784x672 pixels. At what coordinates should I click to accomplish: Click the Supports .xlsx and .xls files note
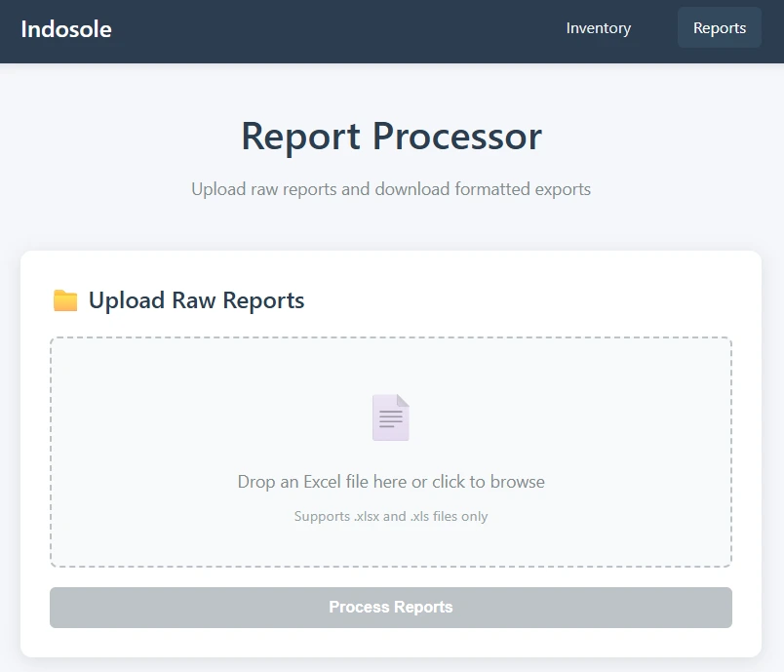coord(390,516)
